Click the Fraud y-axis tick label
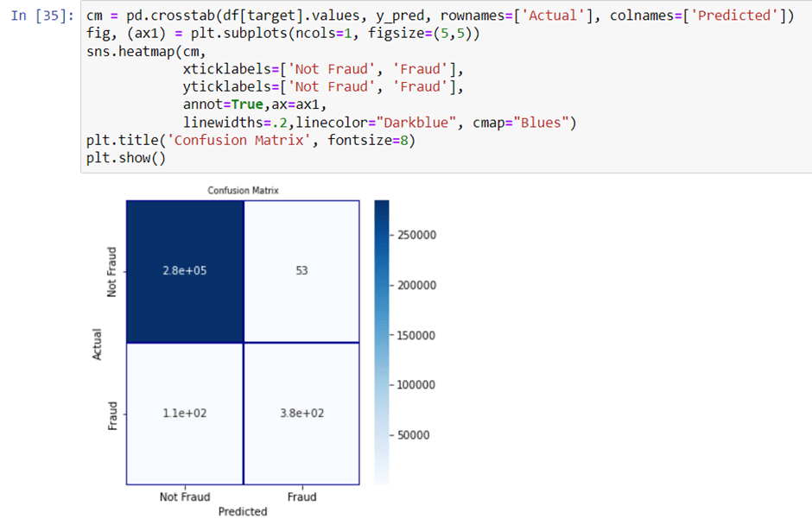Screen dimensions: 812x525 coord(112,415)
